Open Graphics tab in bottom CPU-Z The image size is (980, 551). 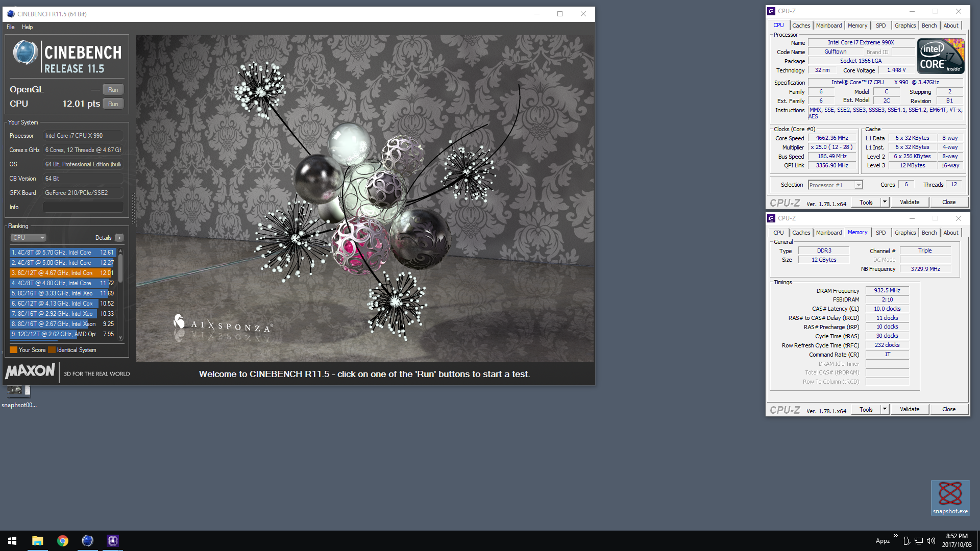coord(905,233)
